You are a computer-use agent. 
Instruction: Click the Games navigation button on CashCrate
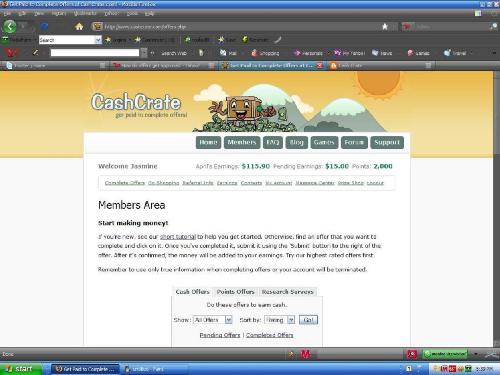[324, 142]
